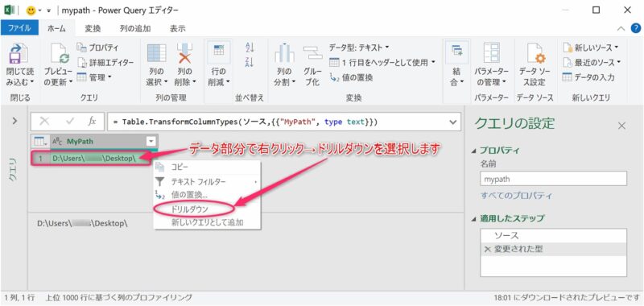Screen dimensions: 644x306
Task: Click 値の置換 in the ribbon
Action: (x=351, y=77)
